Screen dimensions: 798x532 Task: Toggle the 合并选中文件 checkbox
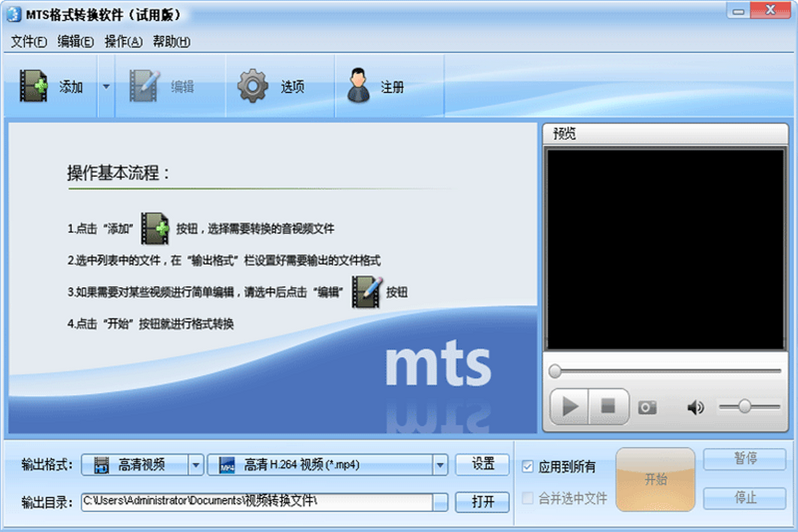point(527,498)
